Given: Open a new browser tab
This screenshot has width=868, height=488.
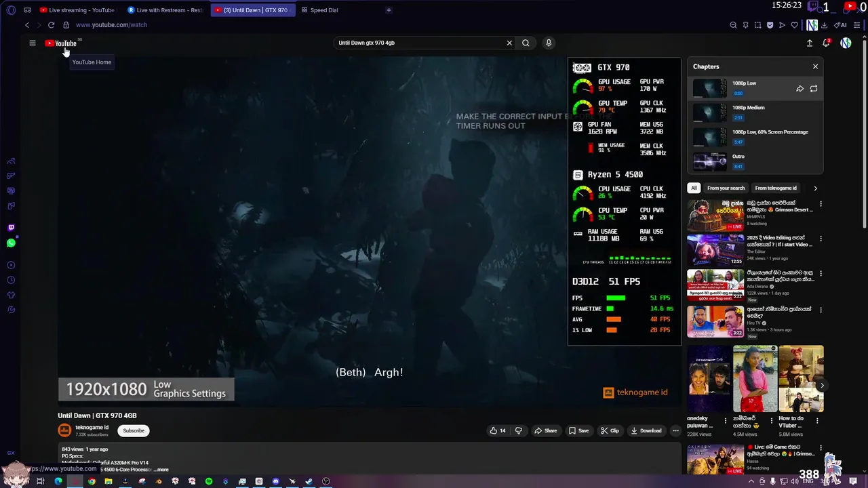Looking at the screenshot, I should [389, 10].
